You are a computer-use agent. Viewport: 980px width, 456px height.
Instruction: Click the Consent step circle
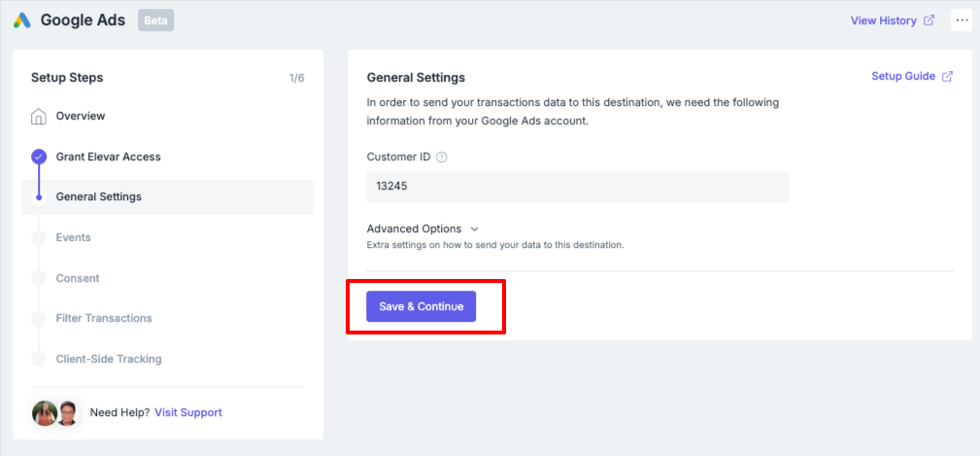39,278
